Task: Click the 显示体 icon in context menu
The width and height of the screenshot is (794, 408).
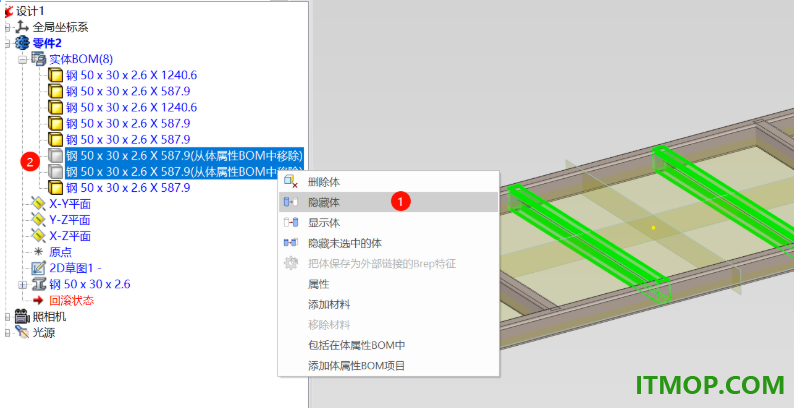Action: 291,222
